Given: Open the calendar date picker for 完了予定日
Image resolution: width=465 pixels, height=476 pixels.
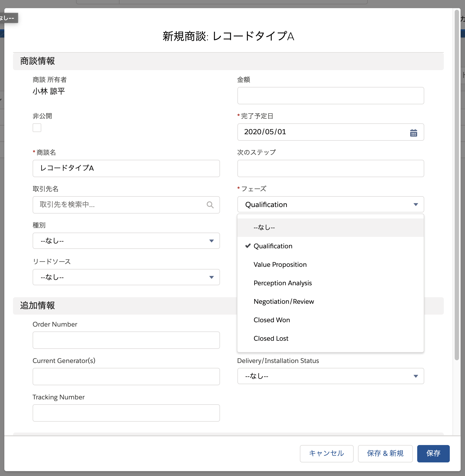Looking at the screenshot, I should pos(413,132).
